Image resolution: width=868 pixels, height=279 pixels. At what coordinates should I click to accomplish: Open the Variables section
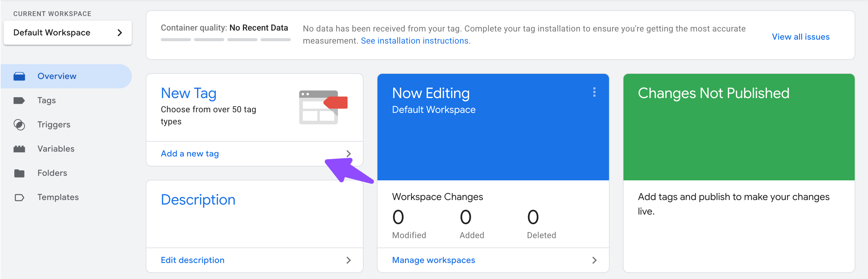pos(56,149)
